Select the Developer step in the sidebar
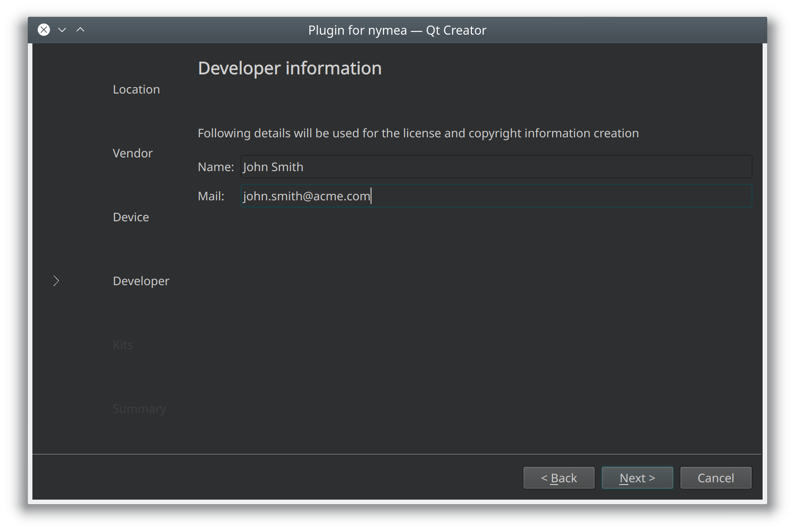Viewport: 795px width, 532px height. coord(141,281)
